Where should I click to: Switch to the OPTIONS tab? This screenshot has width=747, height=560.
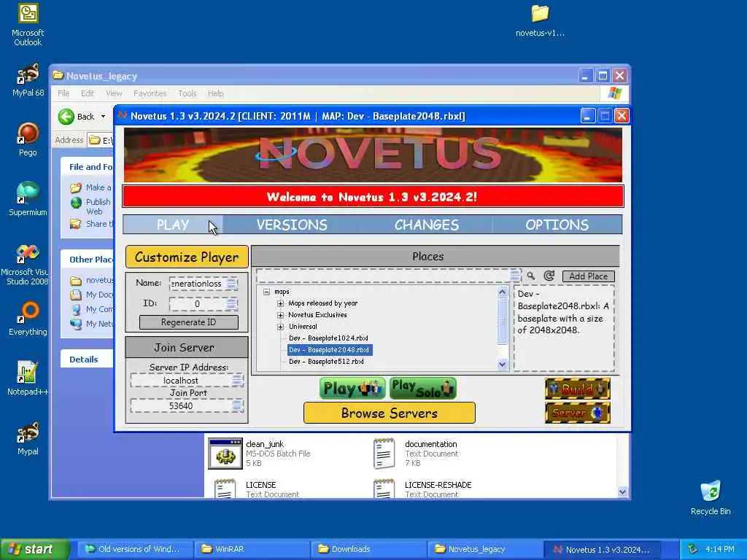557,225
